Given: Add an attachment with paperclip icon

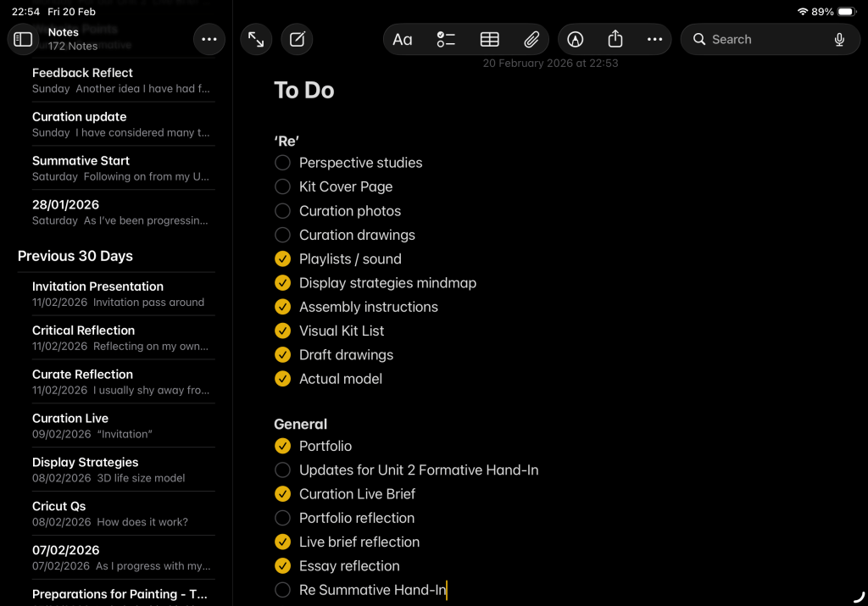Looking at the screenshot, I should [x=531, y=39].
